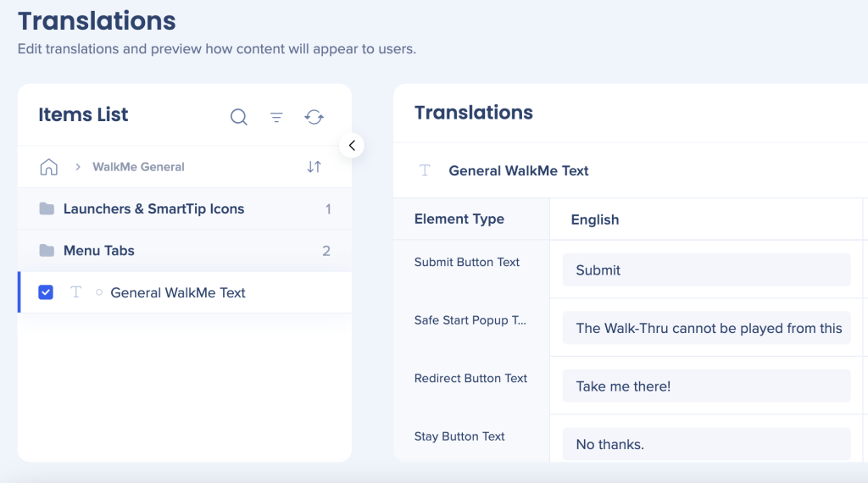This screenshot has width=868, height=483.
Task: Click the WalkMe General breadcrumb link
Action: (x=138, y=167)
